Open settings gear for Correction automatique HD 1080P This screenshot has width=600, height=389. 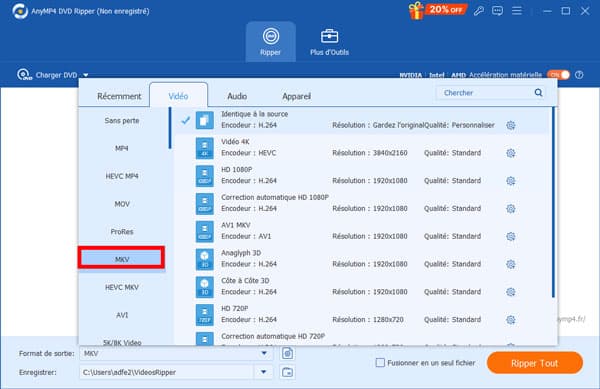510,208
